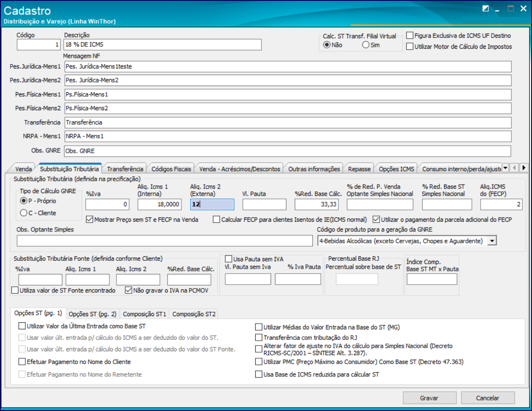
Task: Toggle Utilizar Motor de Cálculo de Impostos
Action: point(459,46)
